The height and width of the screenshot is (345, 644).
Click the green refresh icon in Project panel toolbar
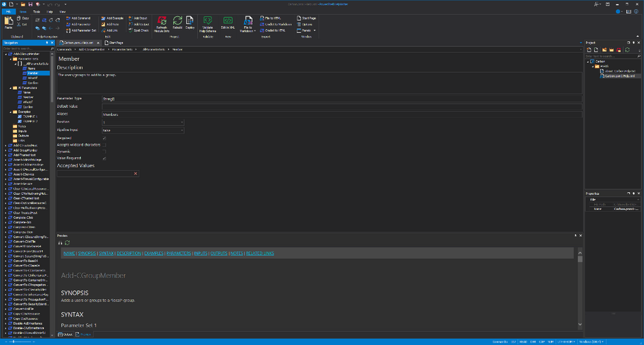point(627,50)
